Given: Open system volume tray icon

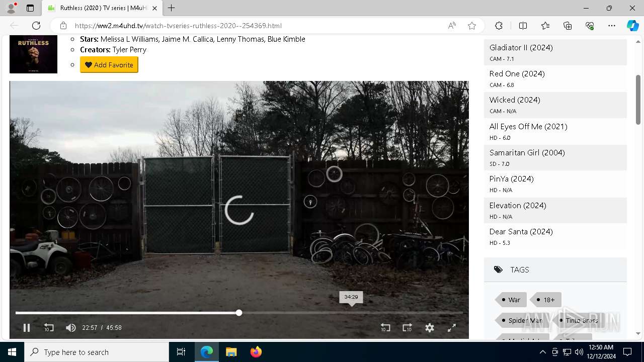Looking at the screenshot, I should click(579, 352).
